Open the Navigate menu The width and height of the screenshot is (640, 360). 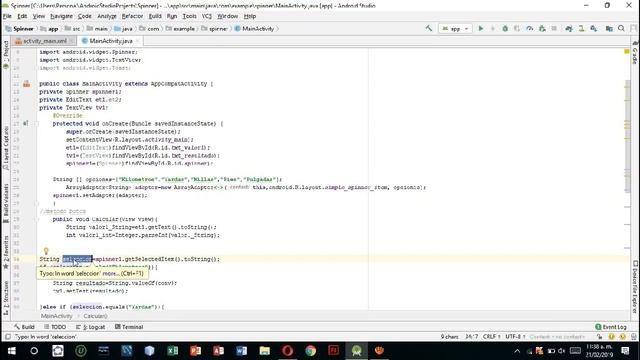[x=62, y=16]
